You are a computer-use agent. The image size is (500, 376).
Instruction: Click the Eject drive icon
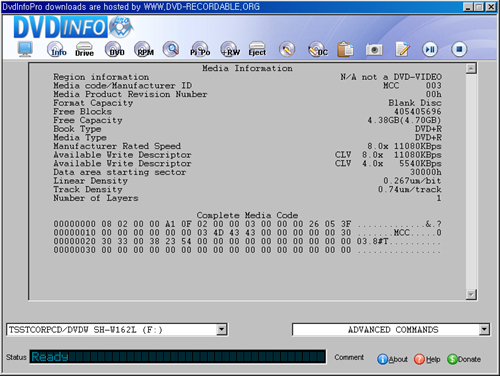pos(257,49)
